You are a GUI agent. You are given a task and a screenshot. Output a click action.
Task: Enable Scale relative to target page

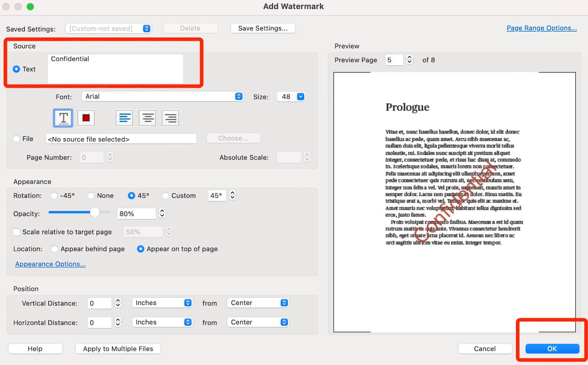[x=16, y=232]
